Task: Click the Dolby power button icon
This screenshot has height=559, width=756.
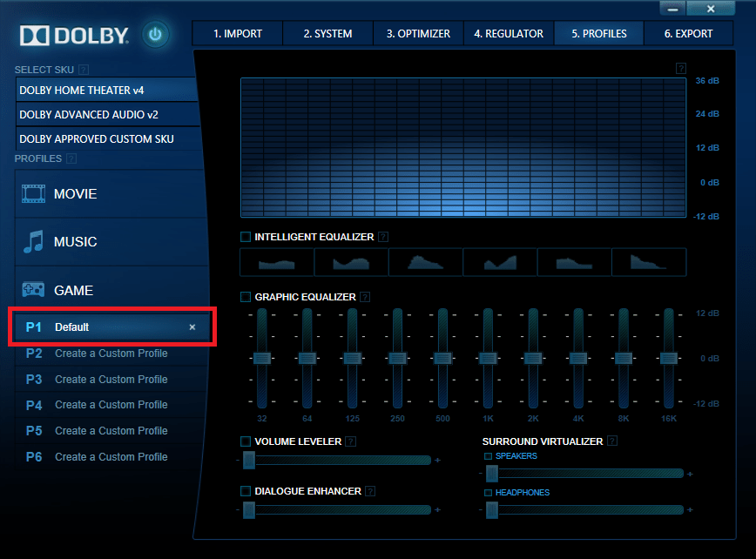Action: click(x=155, y=35)
